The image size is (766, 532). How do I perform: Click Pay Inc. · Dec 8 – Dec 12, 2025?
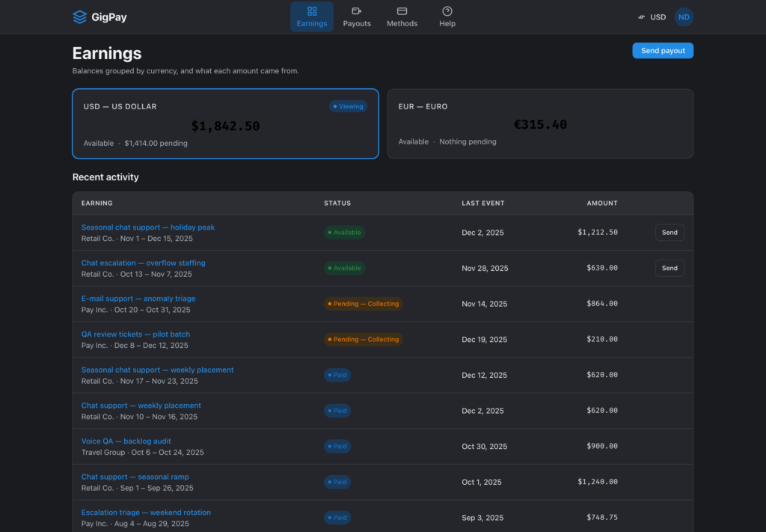pos(135,346)
